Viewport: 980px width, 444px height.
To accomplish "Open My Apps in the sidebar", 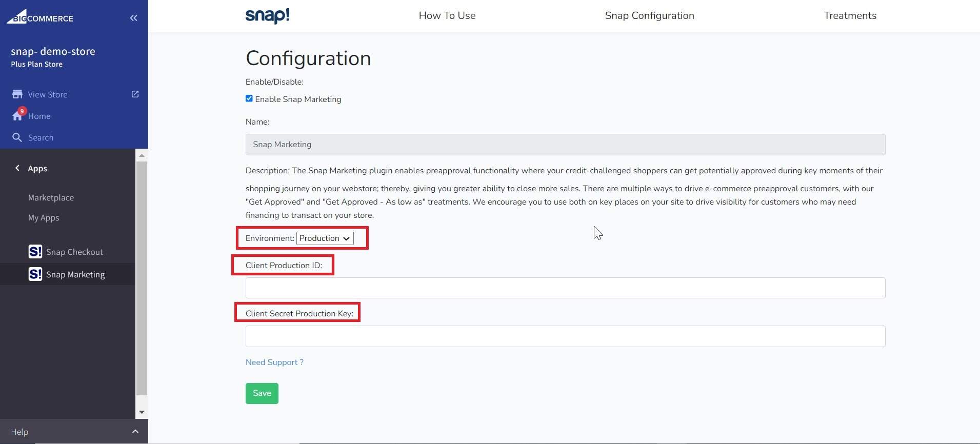I will [44, 217].
